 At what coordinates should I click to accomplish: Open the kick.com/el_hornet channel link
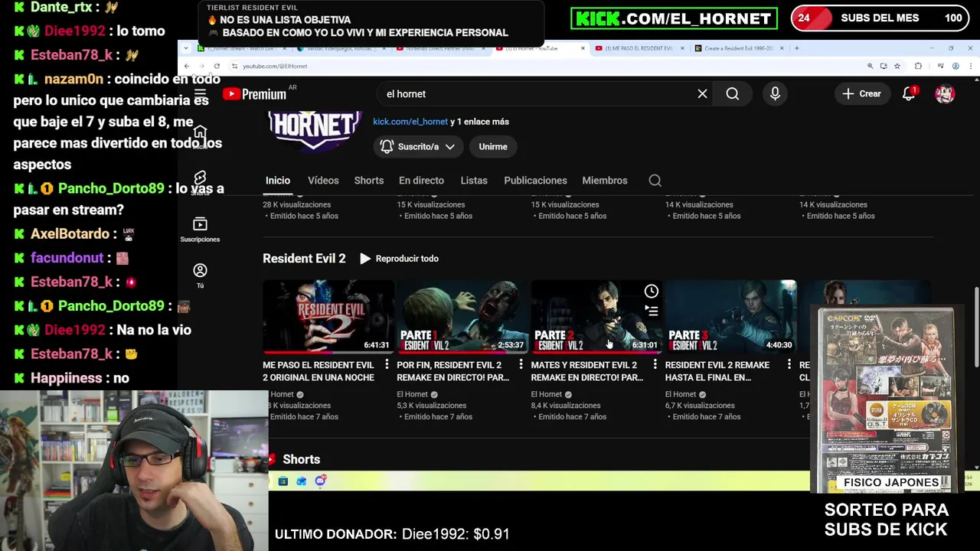tap(410, 122)
